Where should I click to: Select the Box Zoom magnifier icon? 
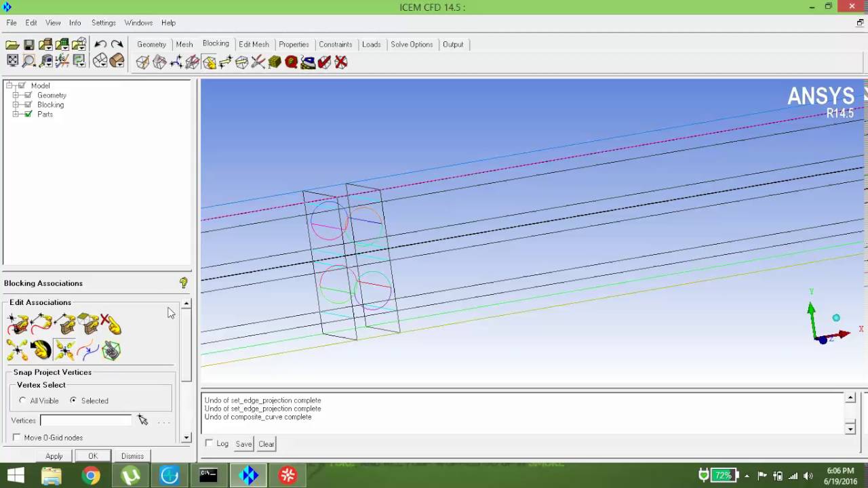click(29, 61)
